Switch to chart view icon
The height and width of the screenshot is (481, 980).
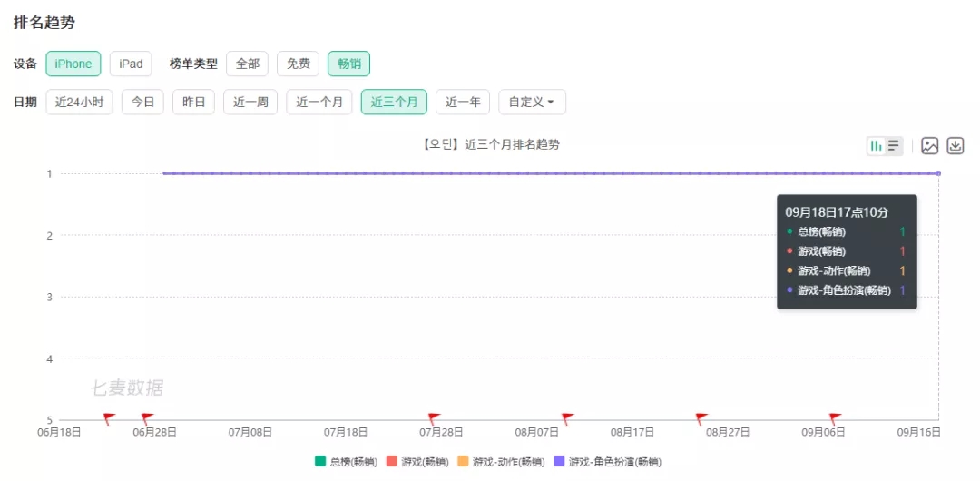tap(877, 146)
